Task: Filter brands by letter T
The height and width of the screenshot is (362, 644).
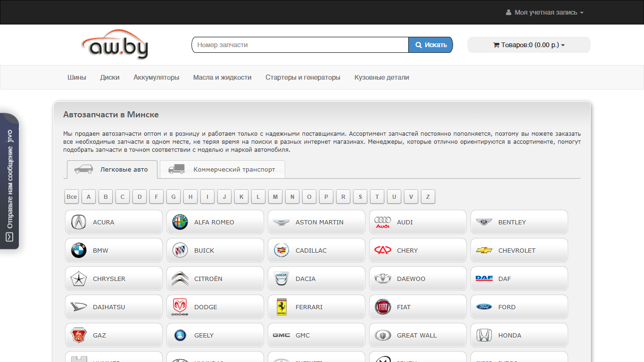Action: coord(377,197)
